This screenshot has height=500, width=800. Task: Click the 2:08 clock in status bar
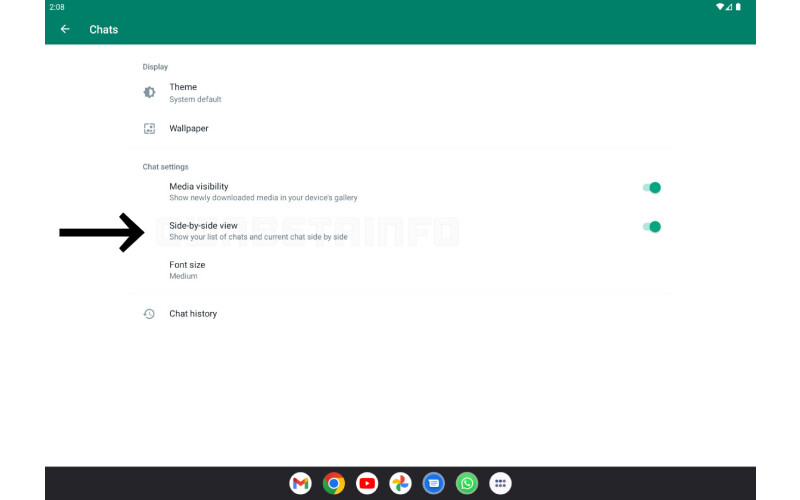57,7
